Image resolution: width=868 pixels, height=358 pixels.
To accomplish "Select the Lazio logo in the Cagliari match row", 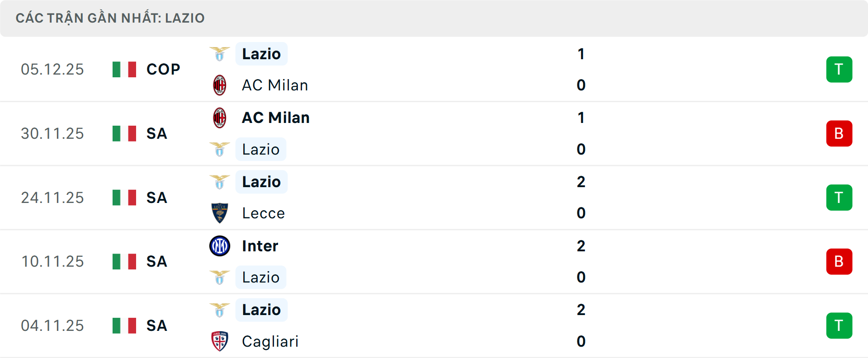I will click(220, 310).
